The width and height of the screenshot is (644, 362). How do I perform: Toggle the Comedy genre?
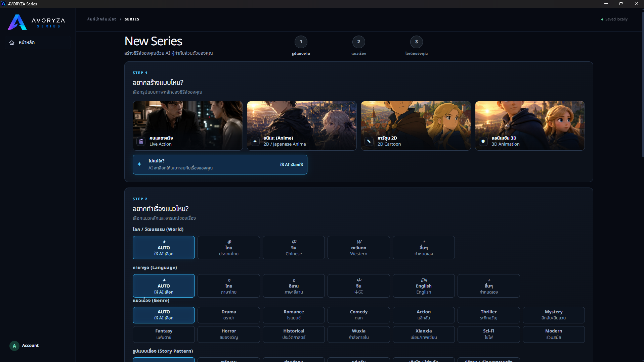pos(359,315)
